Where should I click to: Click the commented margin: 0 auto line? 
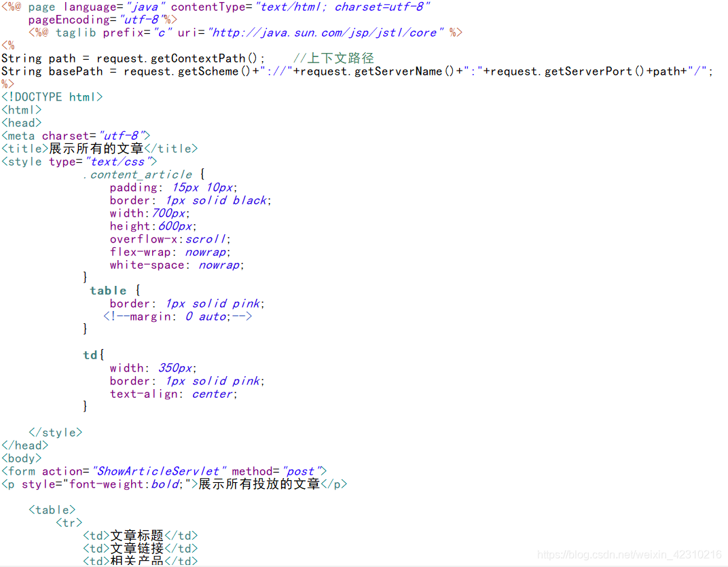177,316
